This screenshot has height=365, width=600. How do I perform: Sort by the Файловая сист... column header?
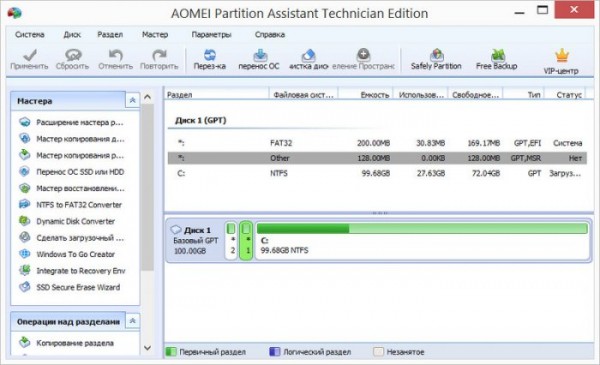click(x=304, y=95)
